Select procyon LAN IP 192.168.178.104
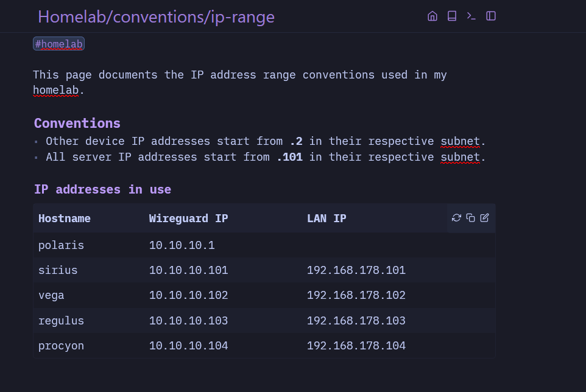 tap(356, 346)
